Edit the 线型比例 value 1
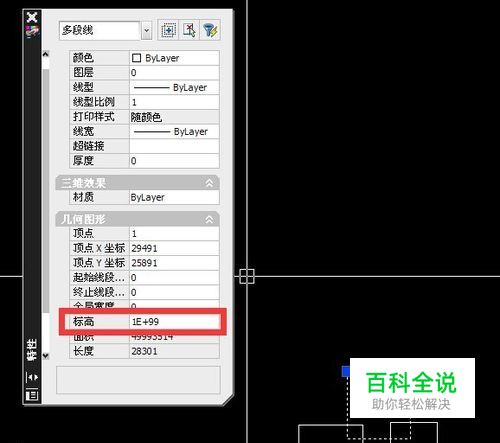500x443 pixels. point(174,102)
